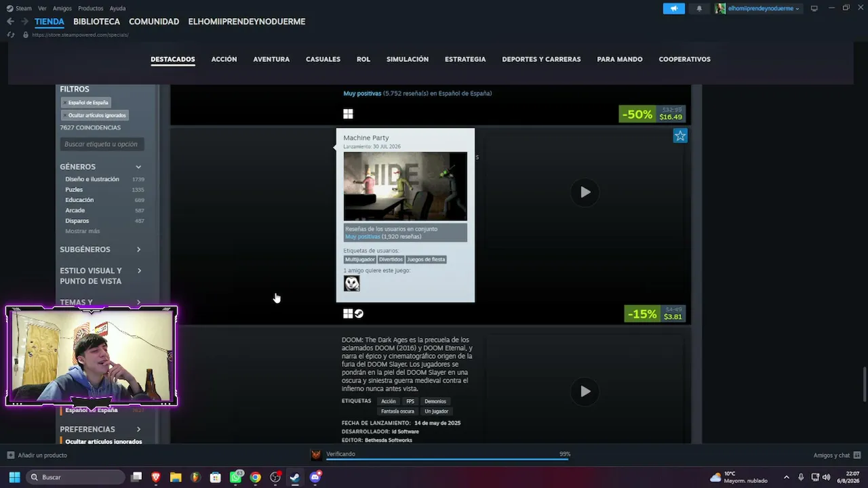
Task: Click in the 'Buscar etiqueta u opción' field
Action: 102,144
